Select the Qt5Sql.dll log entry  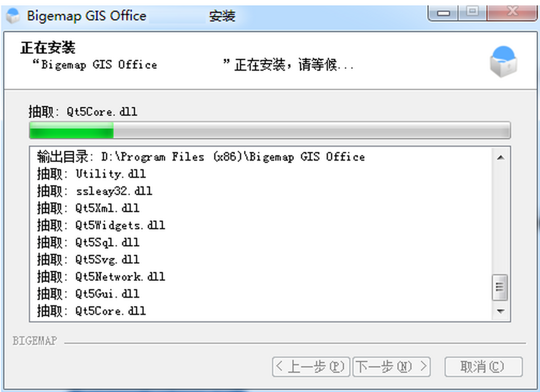pos(88,242)
